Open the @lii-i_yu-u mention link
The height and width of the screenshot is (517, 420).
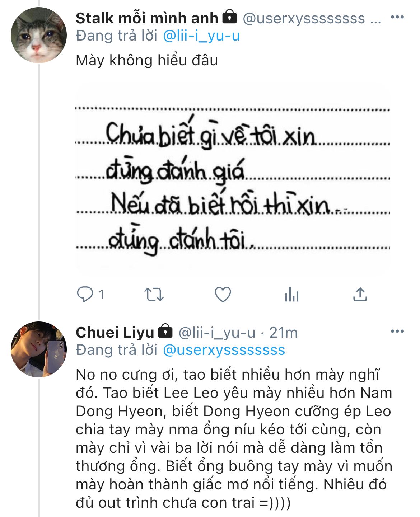click(x=201, y=36)
